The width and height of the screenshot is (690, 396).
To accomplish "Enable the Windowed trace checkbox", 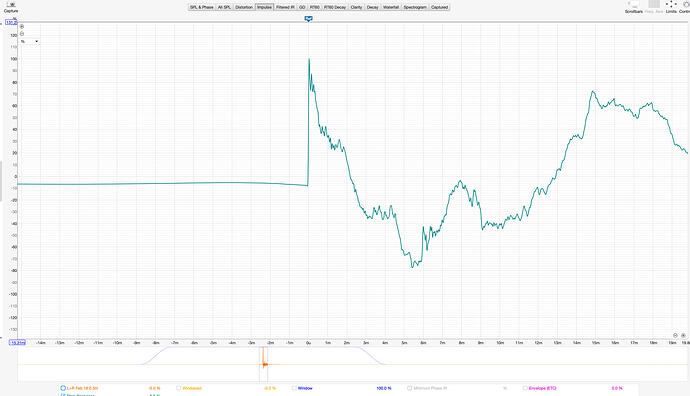I will pyautogui.click(x=178, y=388).
